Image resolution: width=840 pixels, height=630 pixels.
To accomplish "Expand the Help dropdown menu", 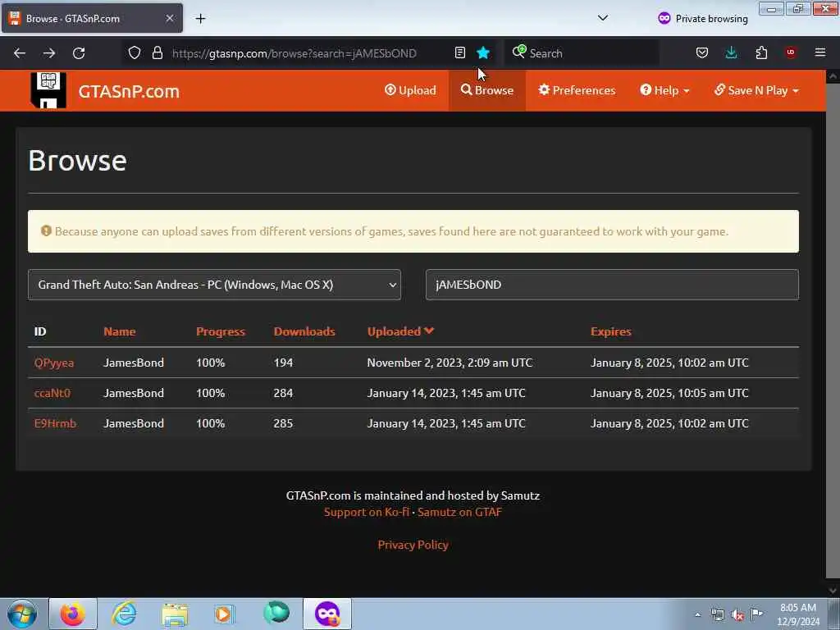I will pos(664,90).
